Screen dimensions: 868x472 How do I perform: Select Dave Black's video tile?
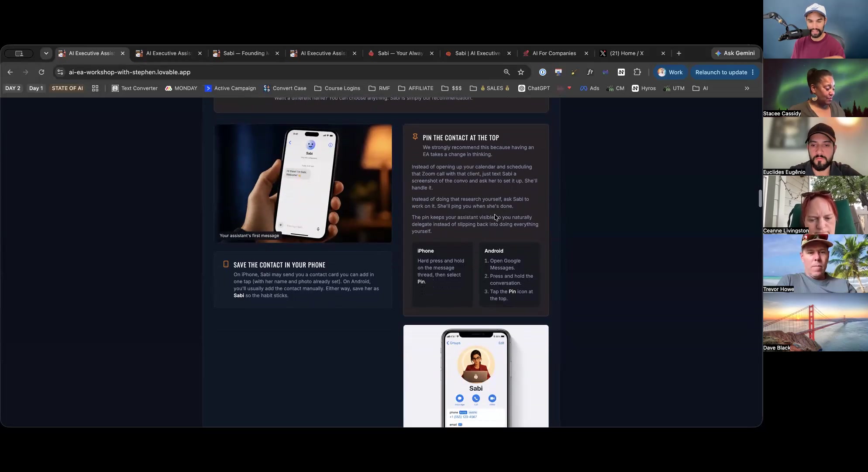[x=816, y=322]
